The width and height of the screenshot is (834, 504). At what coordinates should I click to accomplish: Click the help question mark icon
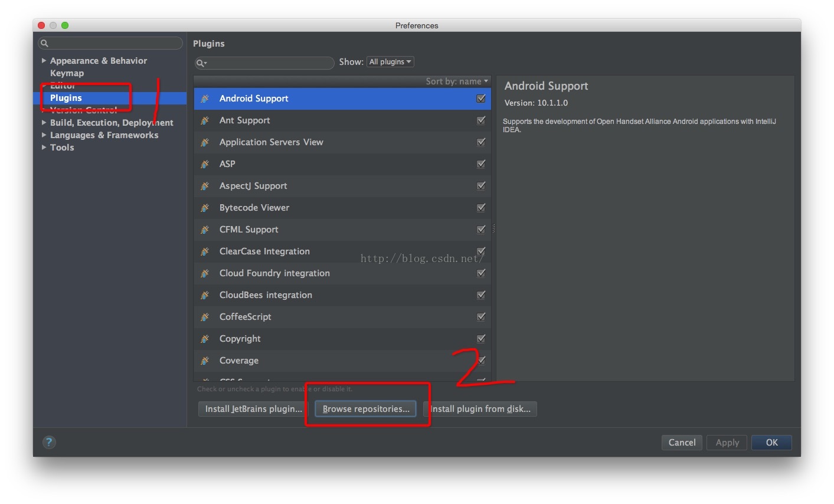click(x=49, y=442)
